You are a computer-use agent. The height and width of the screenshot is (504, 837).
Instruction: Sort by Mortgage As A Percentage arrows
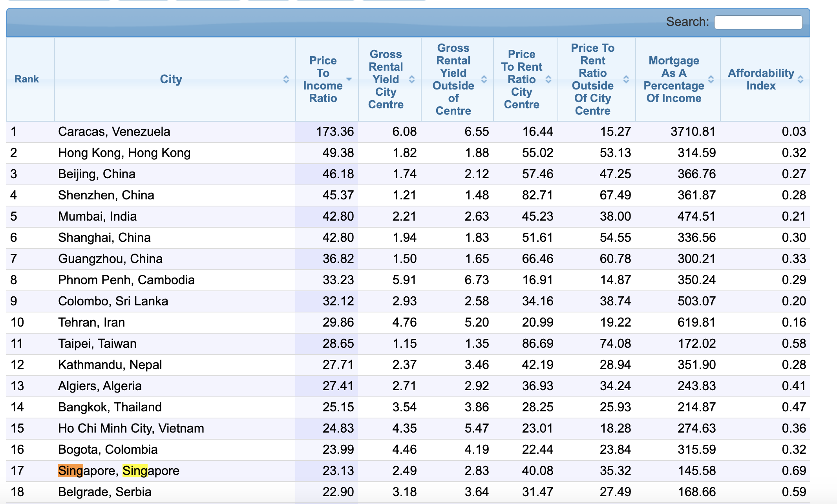[711, 79]
